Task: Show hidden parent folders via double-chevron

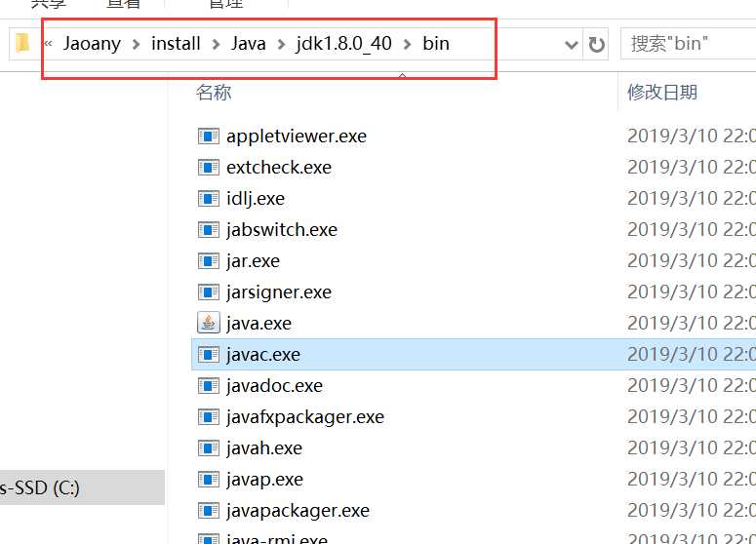Action: coord(48,44)
